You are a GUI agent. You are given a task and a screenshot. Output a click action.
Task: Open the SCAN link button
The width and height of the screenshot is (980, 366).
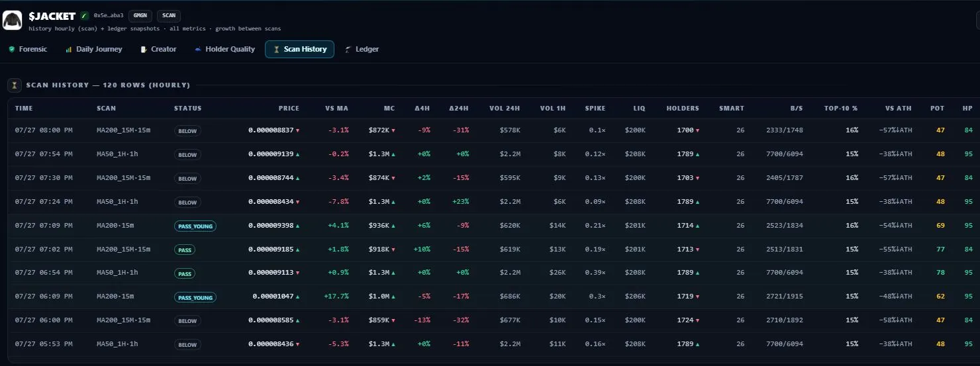[169, 15]
